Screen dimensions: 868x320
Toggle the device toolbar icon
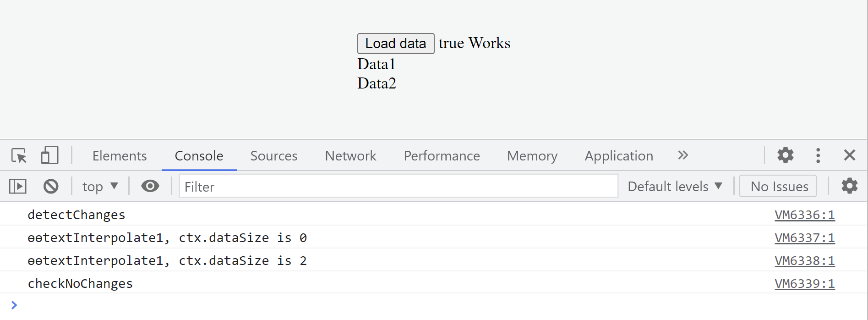click(x=50, y=155)
